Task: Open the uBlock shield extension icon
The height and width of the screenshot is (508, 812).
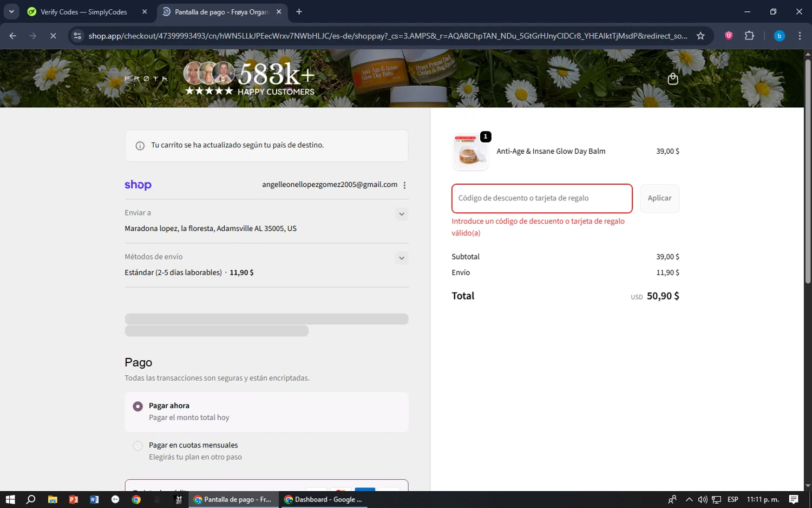Action: pyautogui.click(x=729, y=36)
